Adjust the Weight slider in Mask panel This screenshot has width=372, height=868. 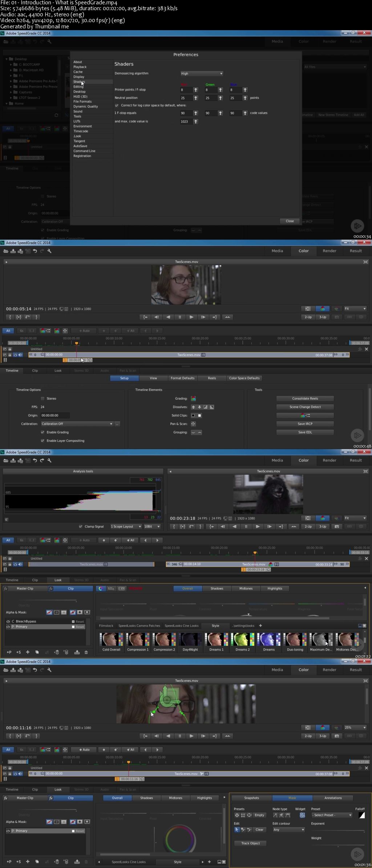pyautogui.click(x=338, y=845)
